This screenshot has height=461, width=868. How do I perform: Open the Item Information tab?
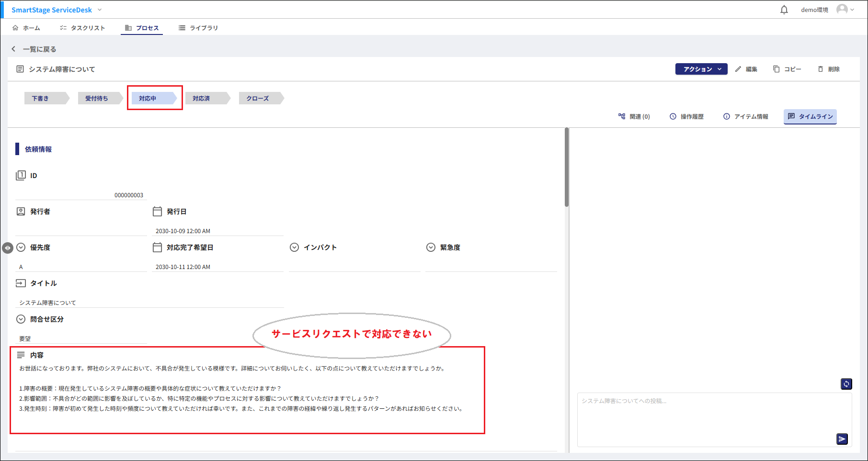(x=746, y=117)
